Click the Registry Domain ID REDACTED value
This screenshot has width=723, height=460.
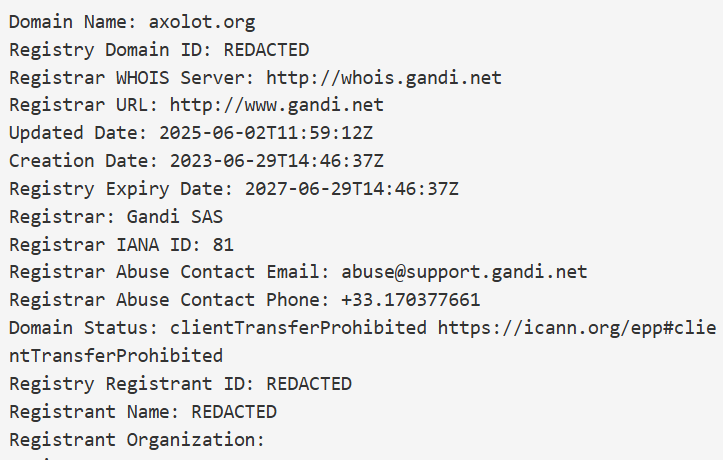point(266,50)
